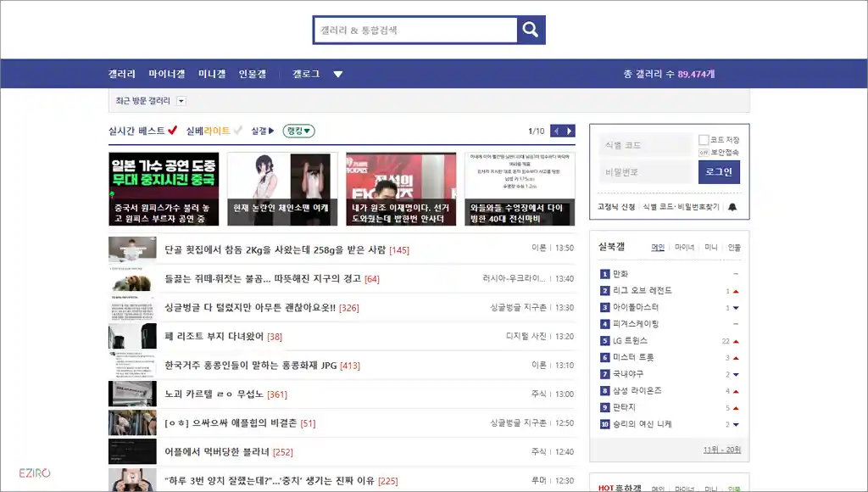The image size is (868, 492).
Task: Click the left arrow beside the 1/10 pager
Action: coord(556,131)
